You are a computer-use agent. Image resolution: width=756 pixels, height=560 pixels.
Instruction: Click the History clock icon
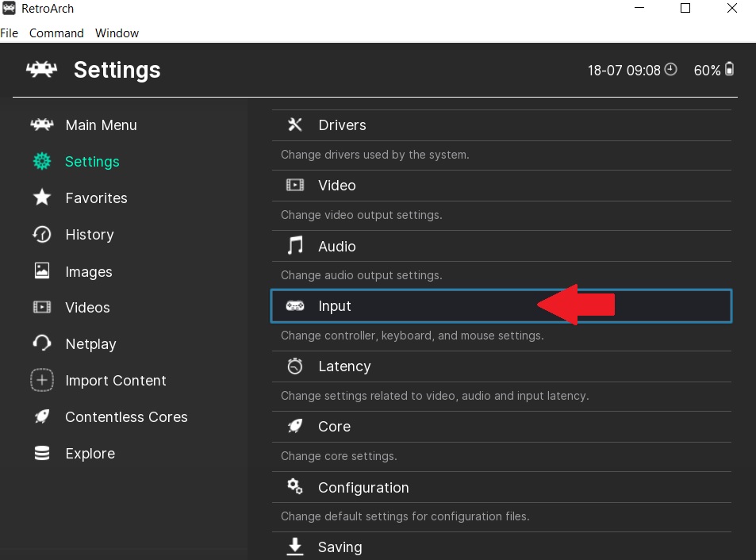coord(42,235)
